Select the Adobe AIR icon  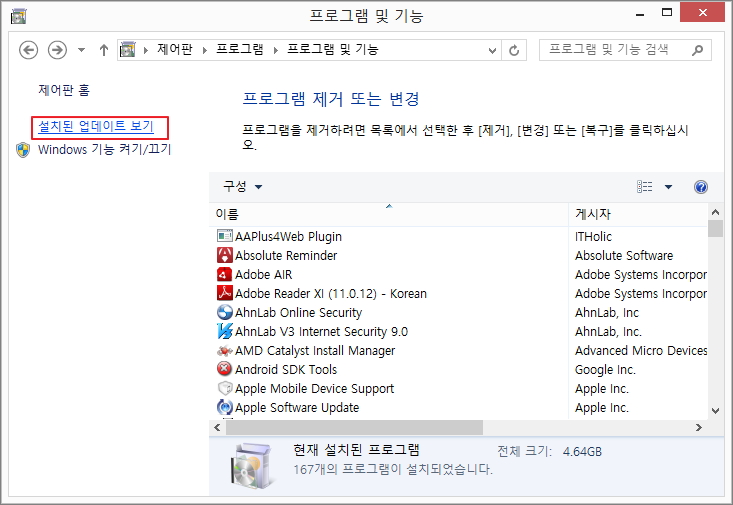(225, 274)
